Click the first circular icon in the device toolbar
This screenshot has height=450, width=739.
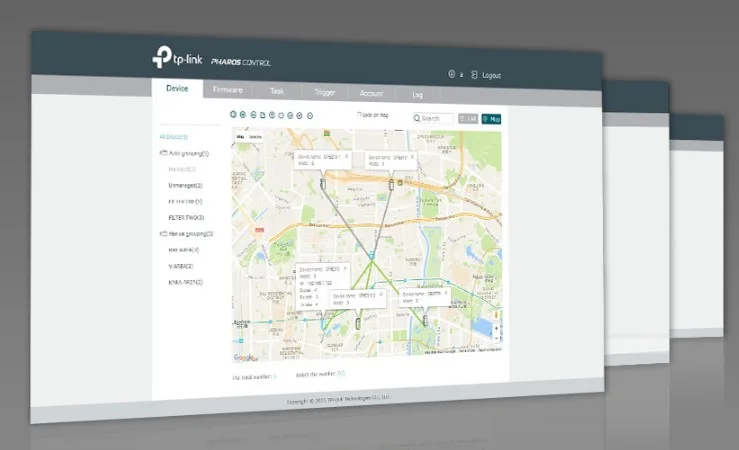click(x=233, y=114)
